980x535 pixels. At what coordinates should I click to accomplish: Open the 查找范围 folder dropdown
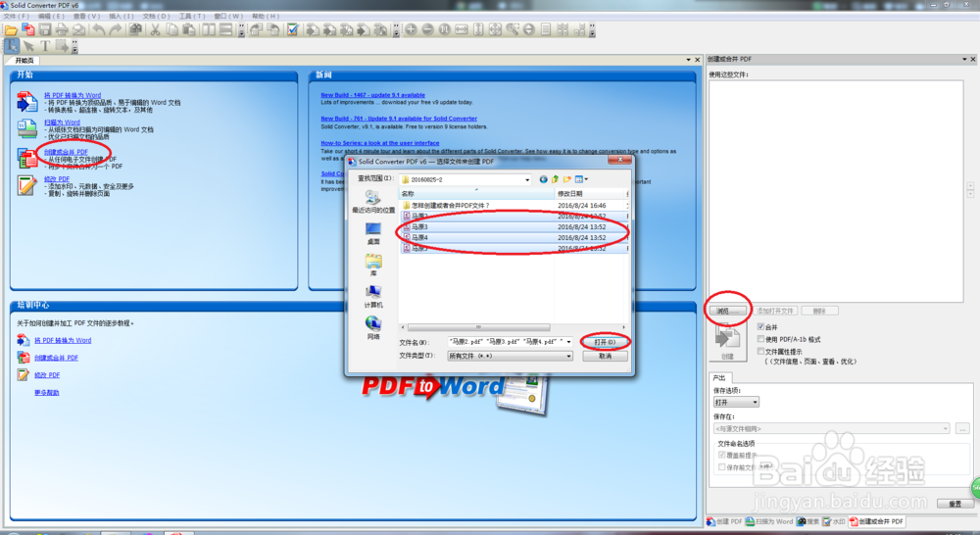pyautogui.click(x=527, y=179)
